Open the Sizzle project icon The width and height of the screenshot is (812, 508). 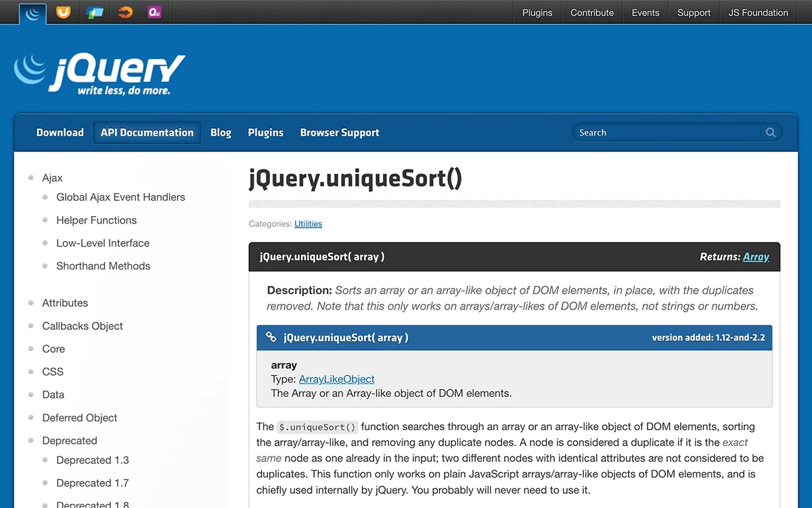tap(125, 12)
